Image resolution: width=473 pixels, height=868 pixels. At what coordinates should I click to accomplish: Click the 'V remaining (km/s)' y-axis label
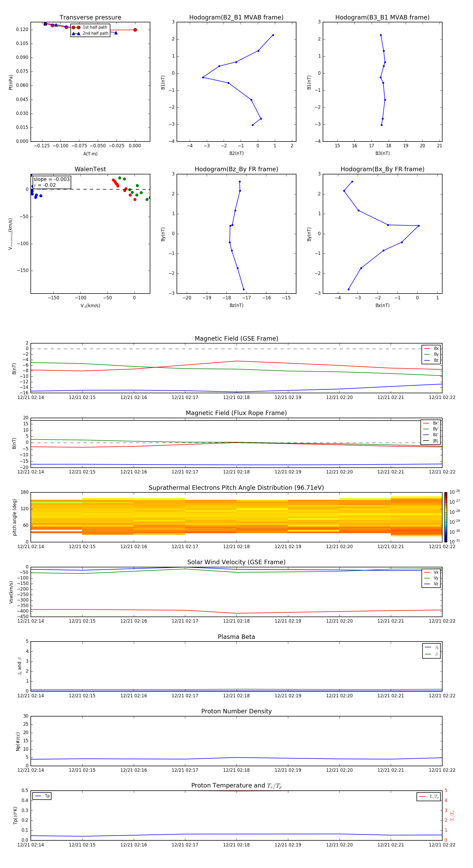[x=11, y=234]
